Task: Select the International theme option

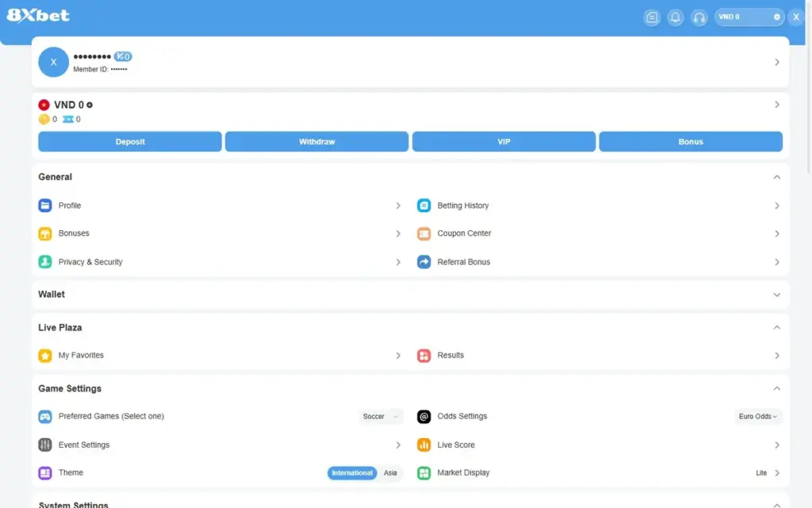Action: click(352, 473)
